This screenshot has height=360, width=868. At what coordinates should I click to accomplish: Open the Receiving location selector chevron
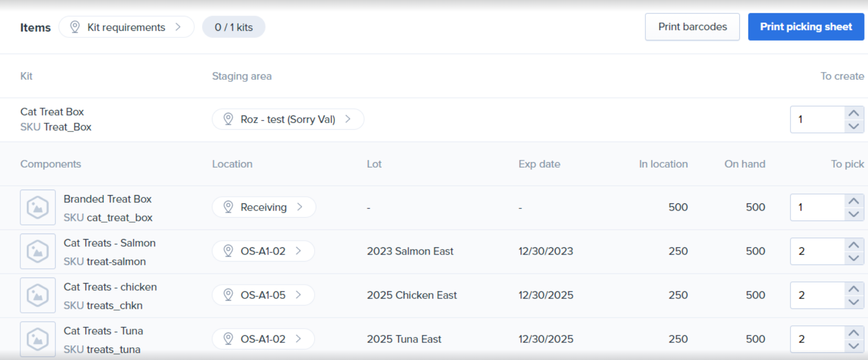(300, 207)
